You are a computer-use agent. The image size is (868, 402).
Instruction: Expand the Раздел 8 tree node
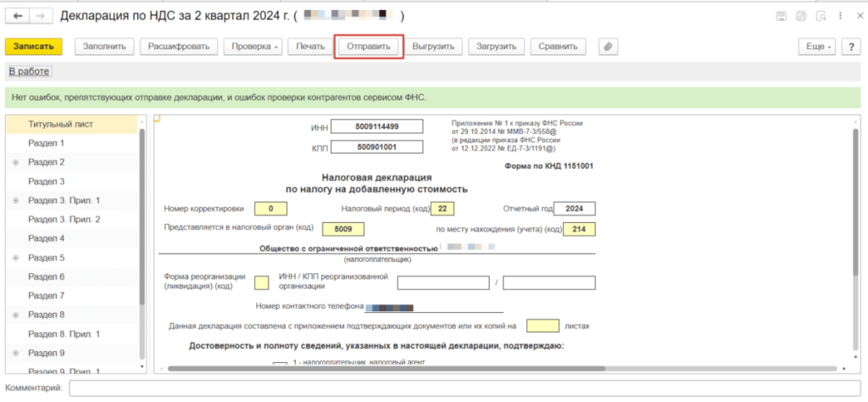[15, 315]
